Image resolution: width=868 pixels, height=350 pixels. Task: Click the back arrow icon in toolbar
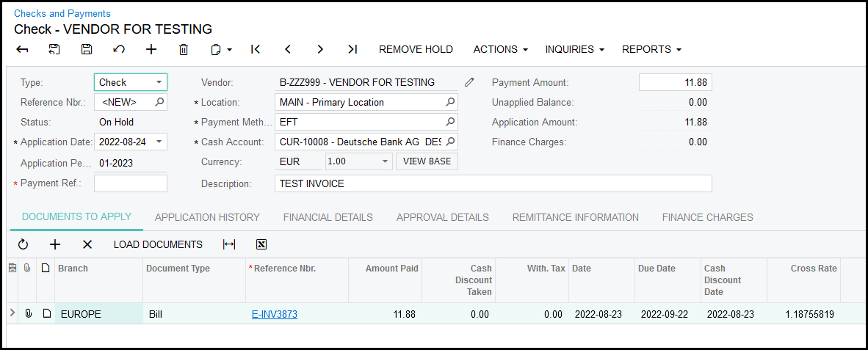point(23,49)
